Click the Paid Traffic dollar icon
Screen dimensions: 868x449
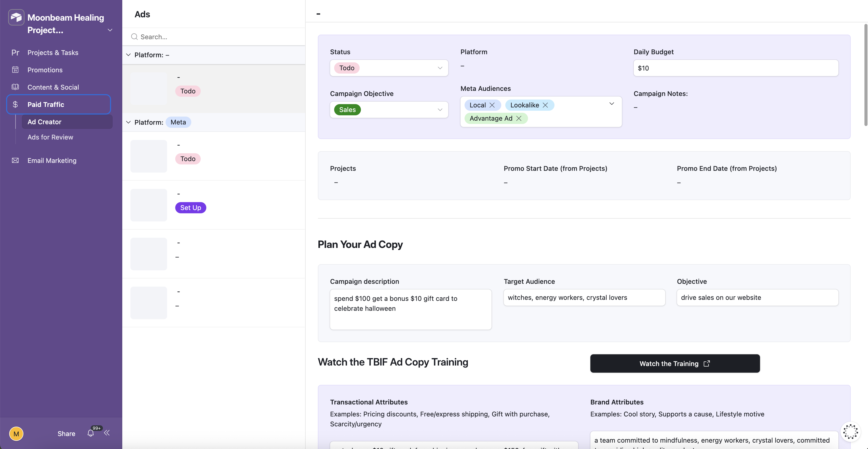(15, 104)
